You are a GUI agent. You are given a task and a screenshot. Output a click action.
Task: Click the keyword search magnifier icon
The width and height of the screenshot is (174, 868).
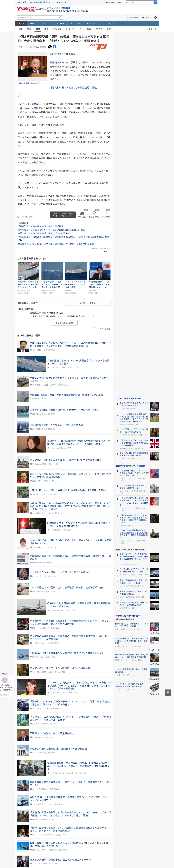60,18
